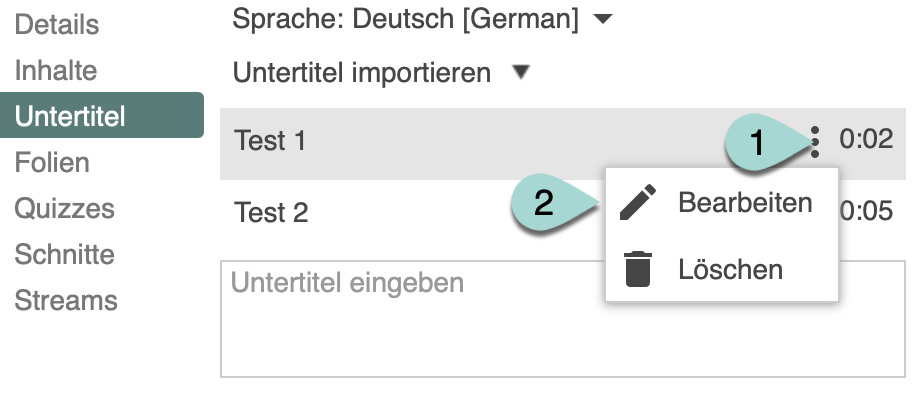Viewport: 914px width, 404px height.
Task: Jump to the 0:05 timestamp
Action: pos(866,212)
